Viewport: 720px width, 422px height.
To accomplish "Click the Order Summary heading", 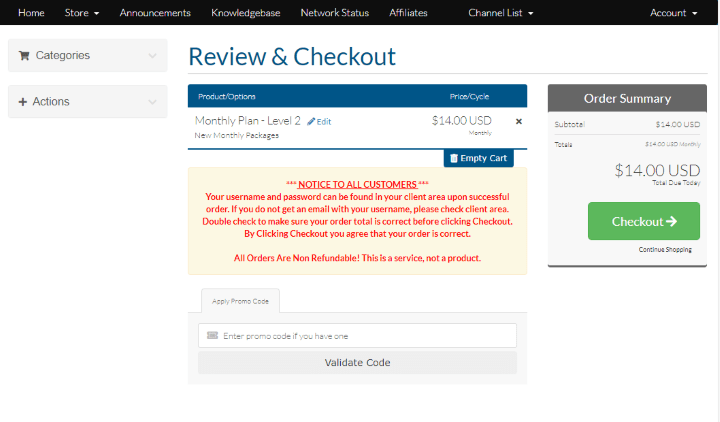I will 627,99.
